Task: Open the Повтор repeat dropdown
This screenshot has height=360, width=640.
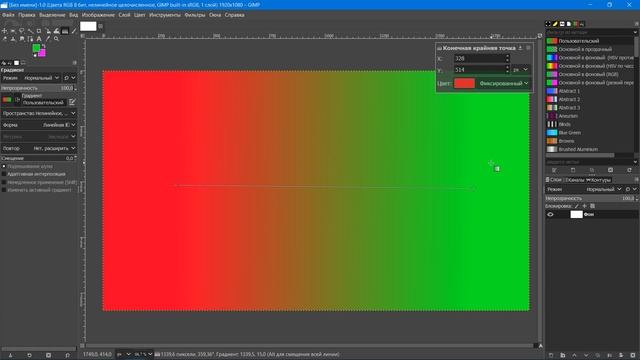Action: pos(39,149)
